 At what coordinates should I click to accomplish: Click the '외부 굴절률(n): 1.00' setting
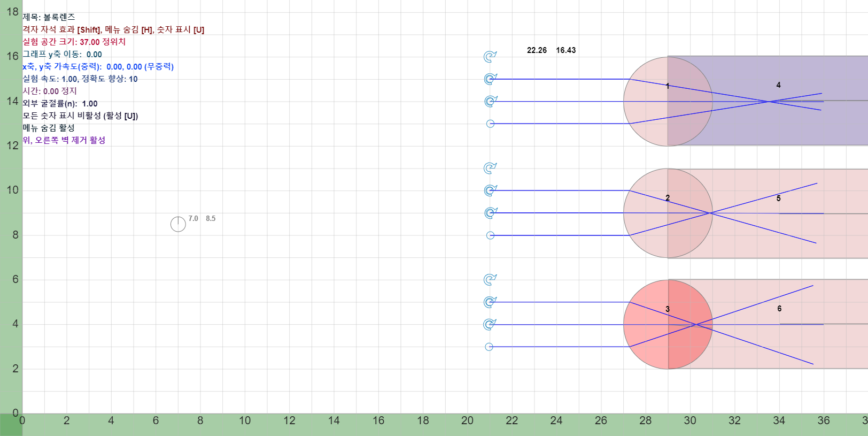(60, 103)
